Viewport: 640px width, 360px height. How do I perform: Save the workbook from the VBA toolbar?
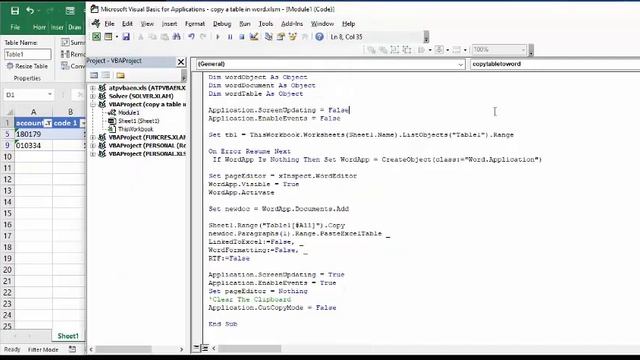(x=126, y=37)
